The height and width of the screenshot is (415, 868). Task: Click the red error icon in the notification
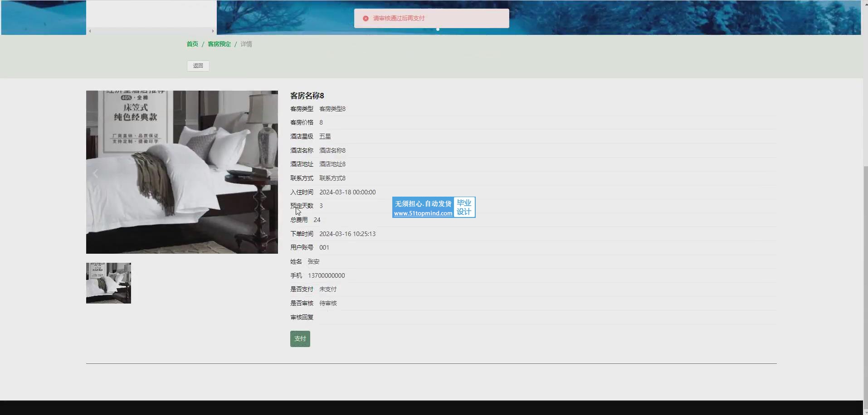(366, 19)
